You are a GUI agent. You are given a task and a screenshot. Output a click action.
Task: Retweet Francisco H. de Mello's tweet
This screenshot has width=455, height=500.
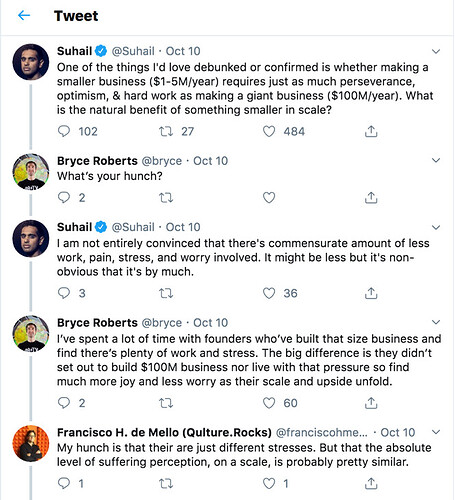[x=166, y=483]
